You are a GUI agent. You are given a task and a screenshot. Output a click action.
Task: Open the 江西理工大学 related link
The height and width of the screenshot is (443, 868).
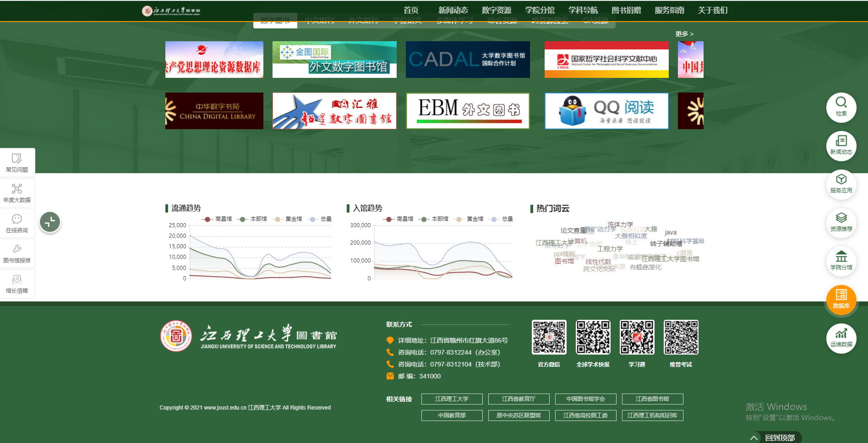[x=452, y=399]
